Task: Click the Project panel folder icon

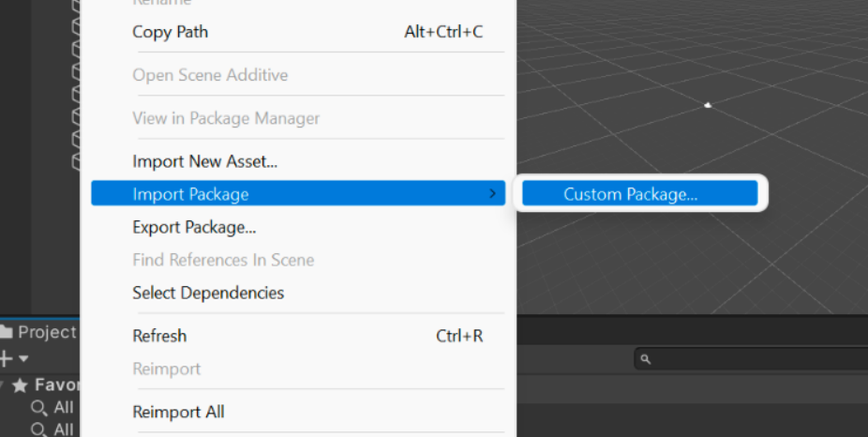Action: pyautogui.click(x=7, y=332)
